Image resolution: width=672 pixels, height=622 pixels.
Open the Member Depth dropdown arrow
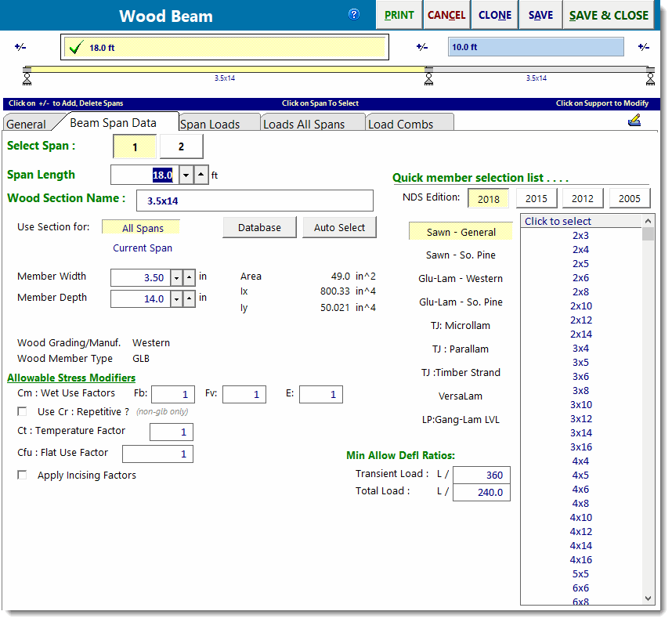click(176, 298)
